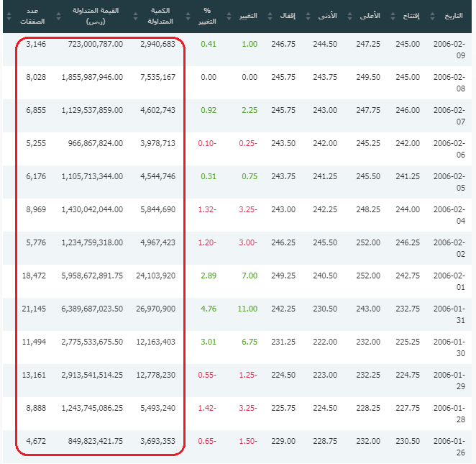The width and height of the screenshot is (476, 464).
Task: Select the date cell 2006-01-30
Action: click(449, 347)
